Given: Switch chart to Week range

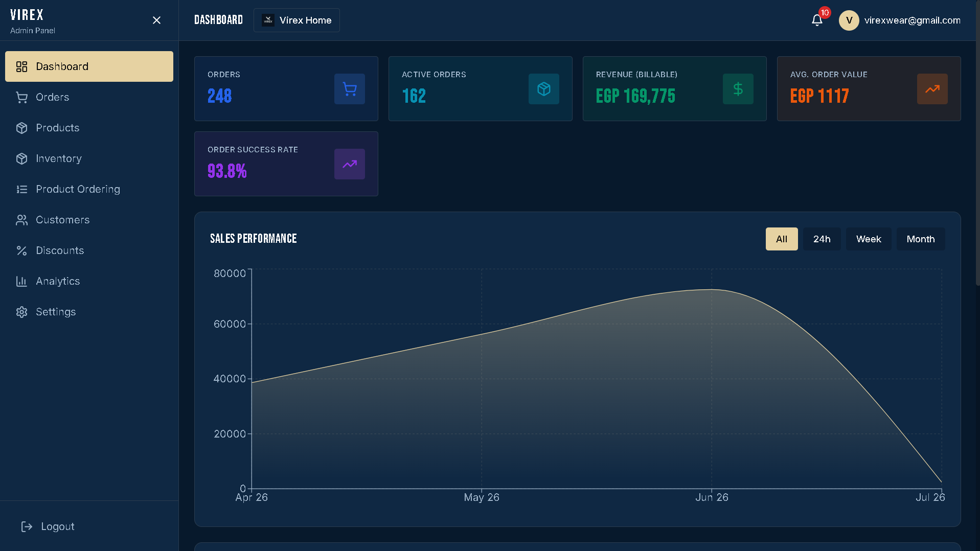Looking at the screenshot, I should [869, 239].
